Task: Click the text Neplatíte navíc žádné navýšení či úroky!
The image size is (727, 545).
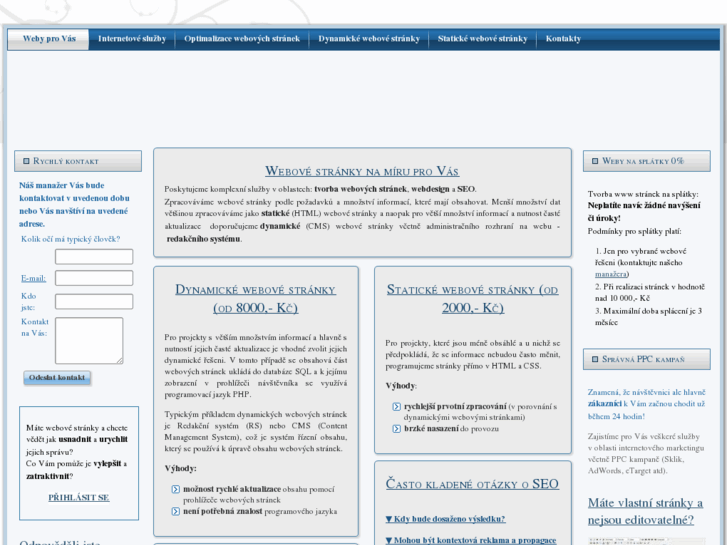Action: [644, 212]
